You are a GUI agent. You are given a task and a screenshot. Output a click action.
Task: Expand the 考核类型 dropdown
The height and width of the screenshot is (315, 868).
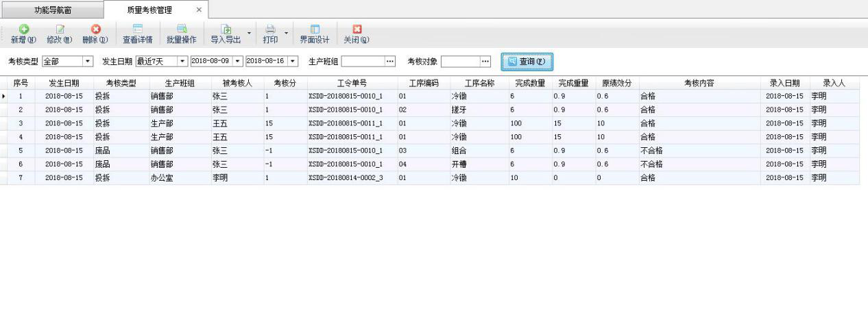[88, 62]
